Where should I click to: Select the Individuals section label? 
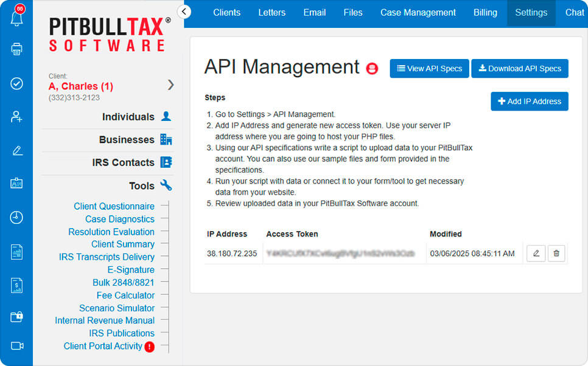tap(128, 117)
